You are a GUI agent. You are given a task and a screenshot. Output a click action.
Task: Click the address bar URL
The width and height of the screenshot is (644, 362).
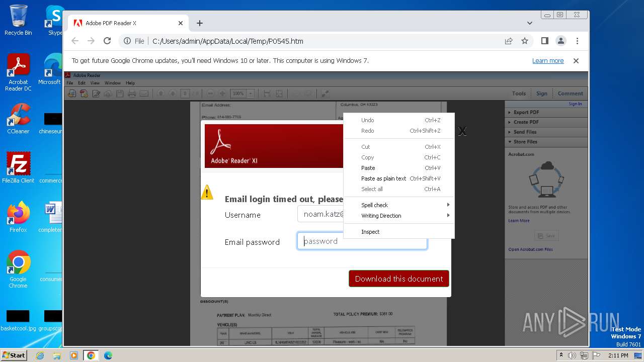tap(228, 41)
